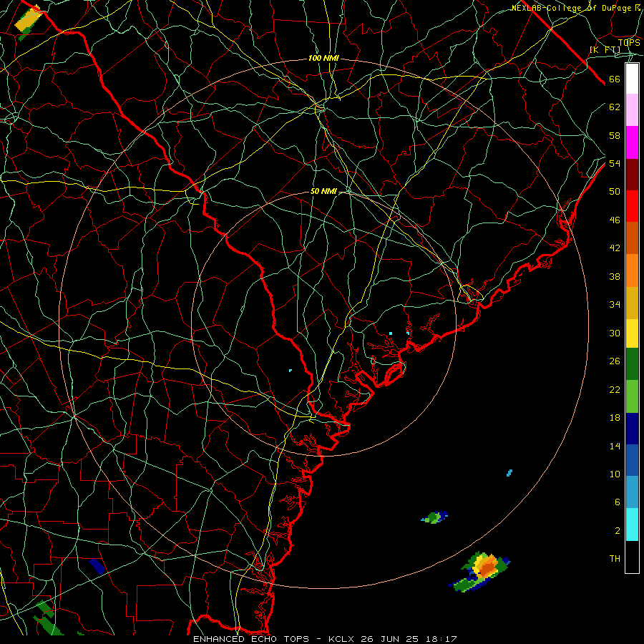Pick the cyan 10 kft legend swatch
The height and width of the screenshot is (644, 644).
pyautogui.click(x=632, y=525)
